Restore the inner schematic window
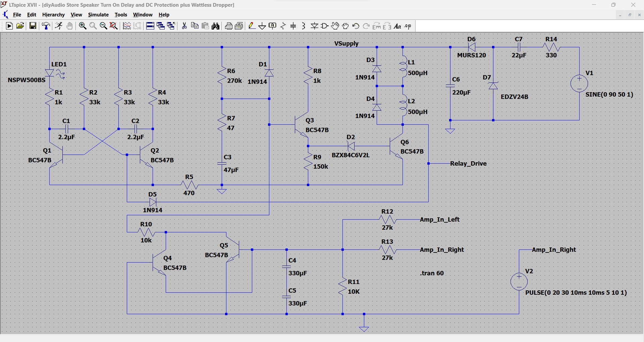The image size is (644, 342). click(630, 15)
